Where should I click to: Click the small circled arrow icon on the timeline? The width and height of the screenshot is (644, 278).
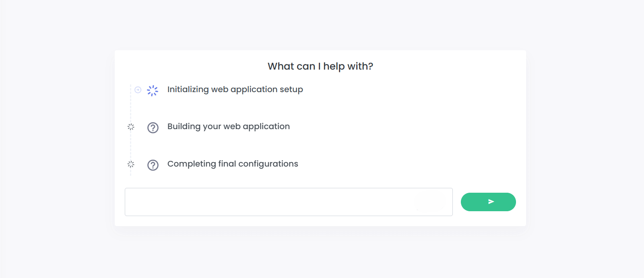(x=138, y=90)
